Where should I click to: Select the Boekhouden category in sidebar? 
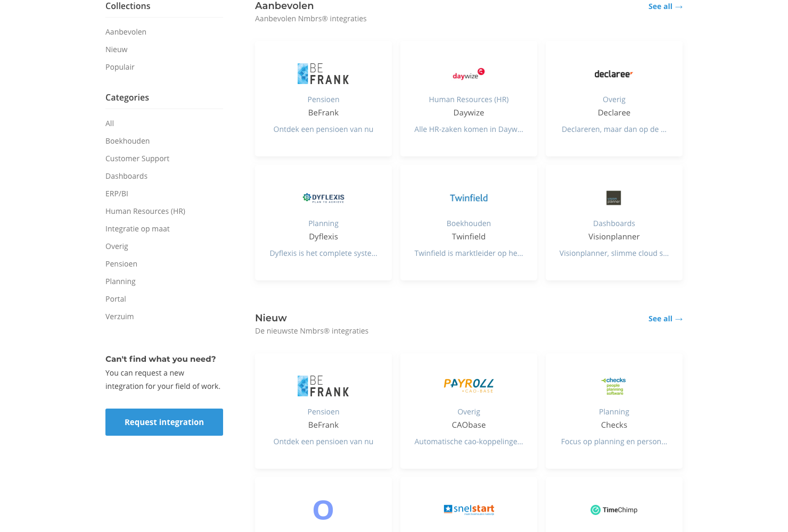(x=127, y=141)
